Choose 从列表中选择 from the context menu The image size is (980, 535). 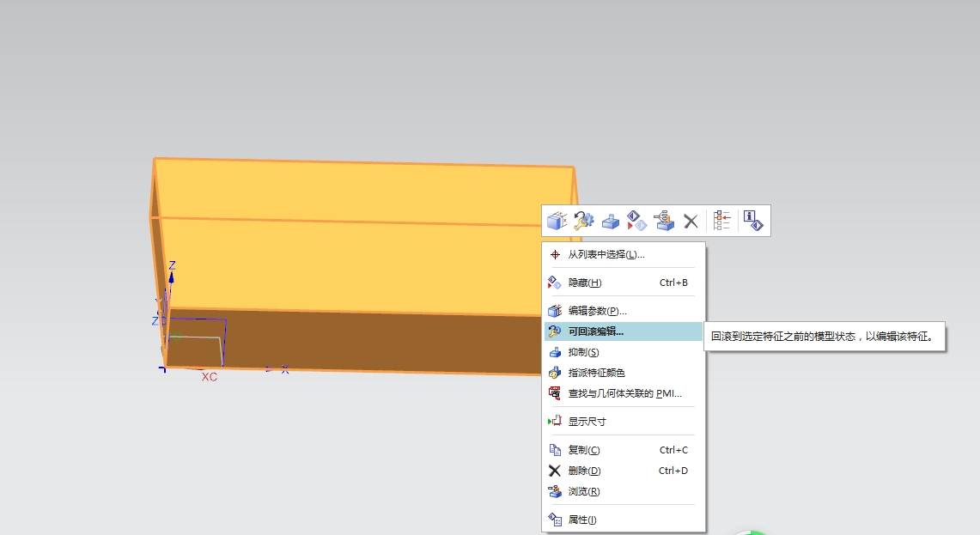pyautogui.click(x=604, y=255)
